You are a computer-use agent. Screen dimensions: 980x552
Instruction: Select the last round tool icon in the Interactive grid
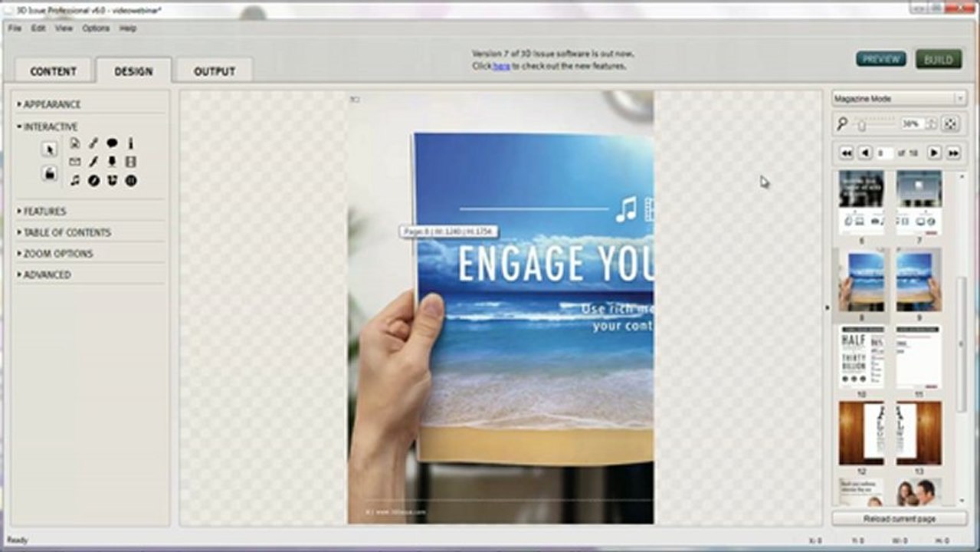pos(131,181)
